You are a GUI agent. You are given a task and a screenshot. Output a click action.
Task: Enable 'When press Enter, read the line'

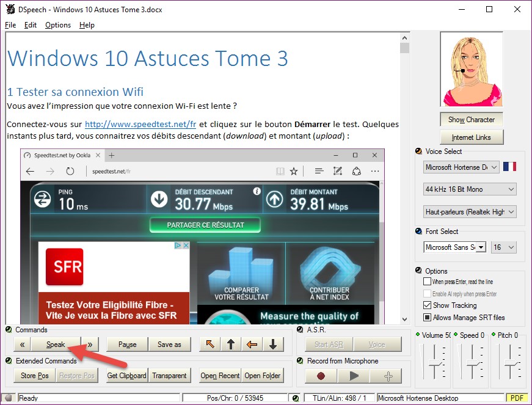point(427,282)
